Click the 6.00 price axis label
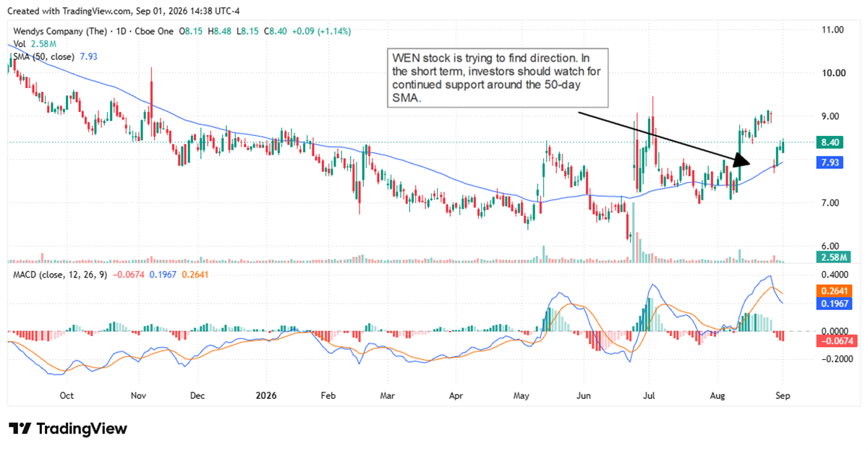The width and height of the screenshot is (868, 451). click(x=831, y=246)
